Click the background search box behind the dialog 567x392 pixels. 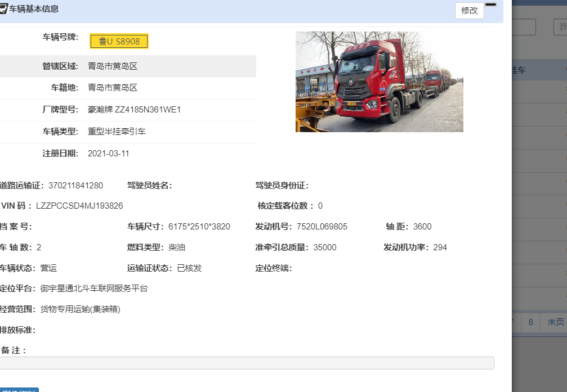click(524, 27)
